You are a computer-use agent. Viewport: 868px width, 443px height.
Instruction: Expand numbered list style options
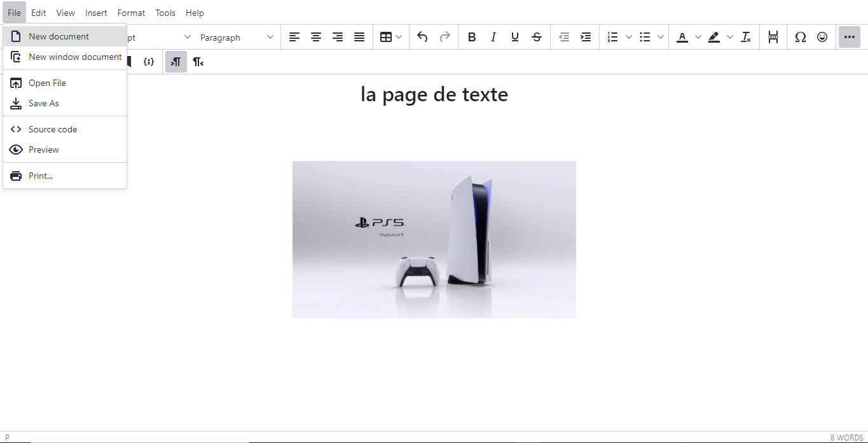(x=629, y=37)
